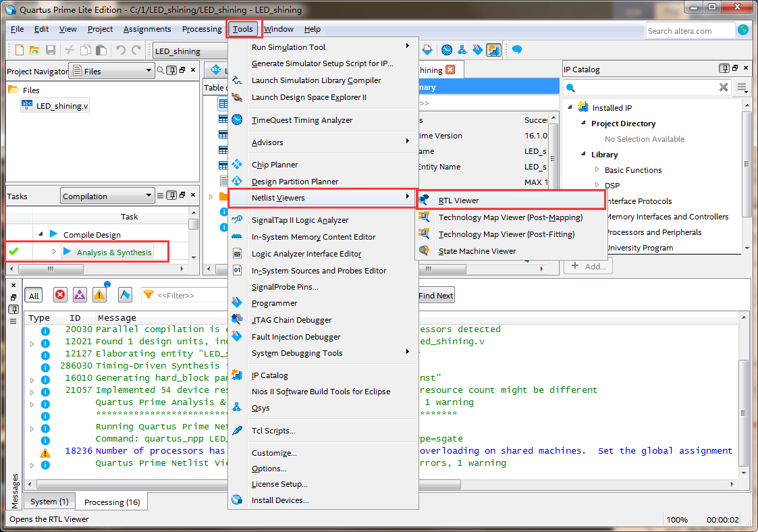Click the Search altera.com field
Screen dimensions: 758x532
(x=690, y=30)
